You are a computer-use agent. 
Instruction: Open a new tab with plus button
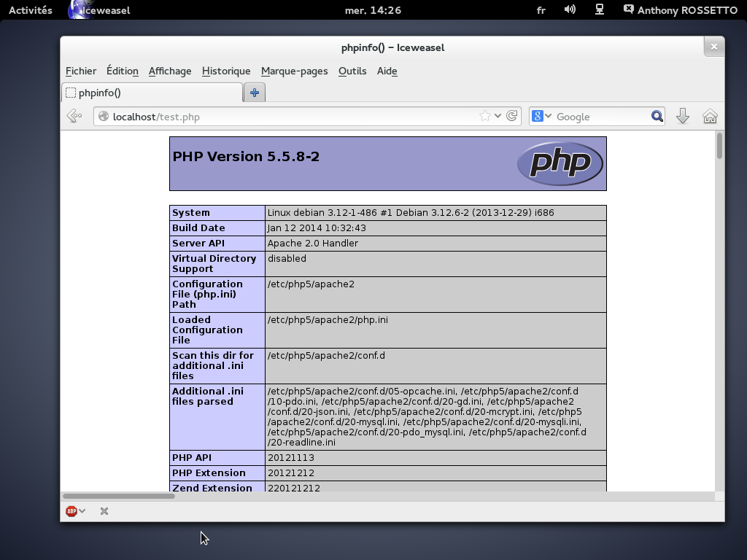tap(255, 93)
